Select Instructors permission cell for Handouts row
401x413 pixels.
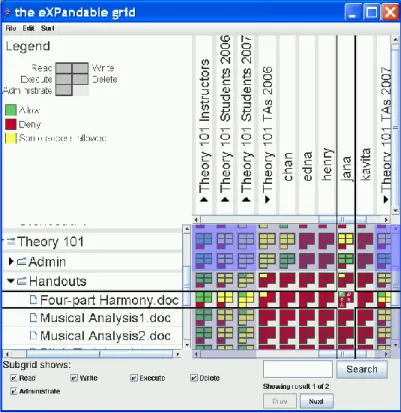(x=204, y=280)
